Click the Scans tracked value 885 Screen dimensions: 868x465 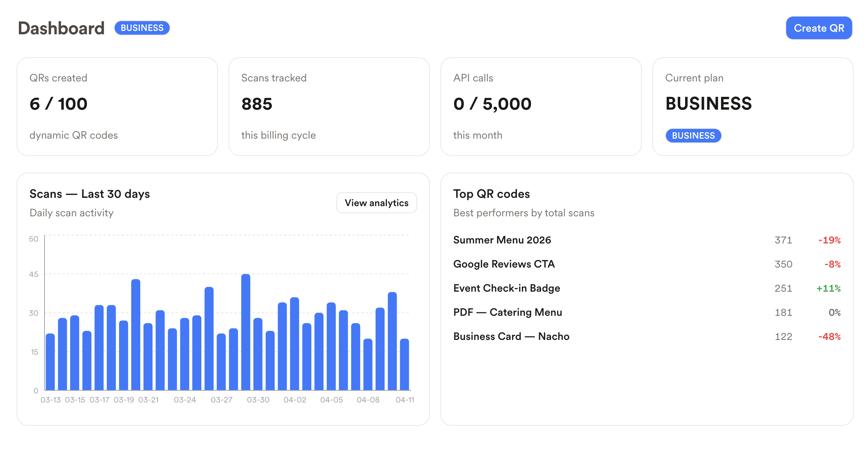257,104
